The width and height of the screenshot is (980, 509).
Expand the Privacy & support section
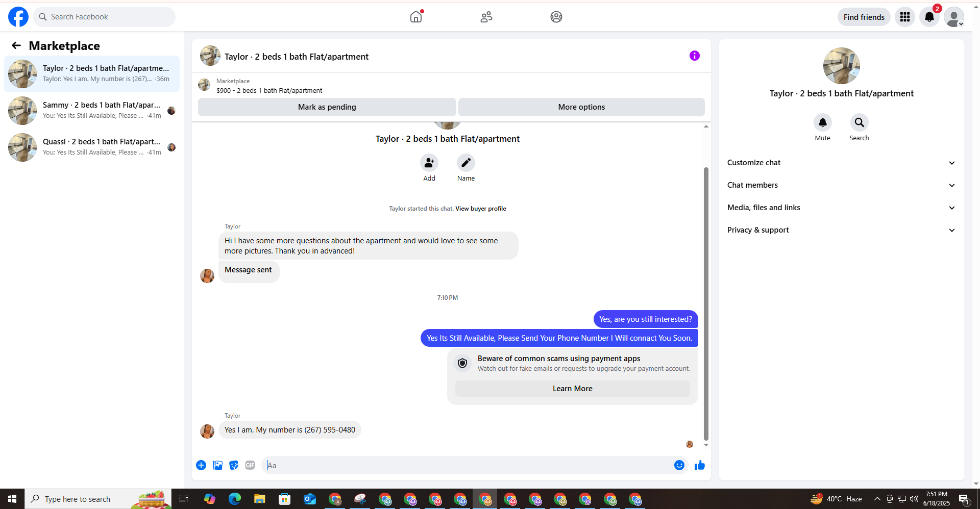tap(841, 230)
